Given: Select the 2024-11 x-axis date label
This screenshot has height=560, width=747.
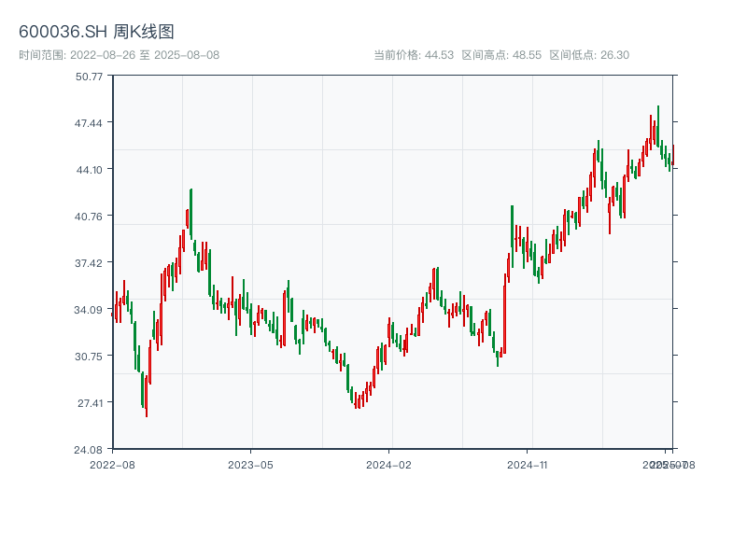Looking at the screenshot, I should click(528, 464).
